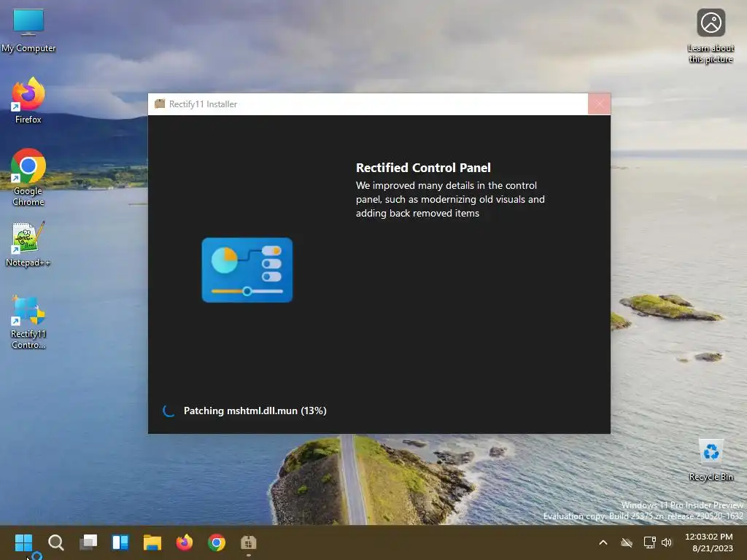Open Task View on the taskbar
The width and height of the screenshot is (747, 560).
pyautogui.click(x=88, y=542)
